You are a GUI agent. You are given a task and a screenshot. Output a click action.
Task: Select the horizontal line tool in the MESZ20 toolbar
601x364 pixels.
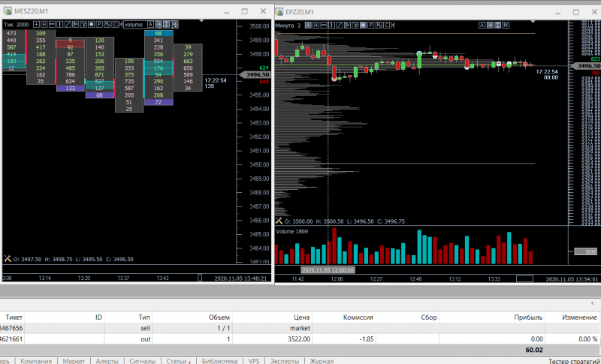(52, 25)
